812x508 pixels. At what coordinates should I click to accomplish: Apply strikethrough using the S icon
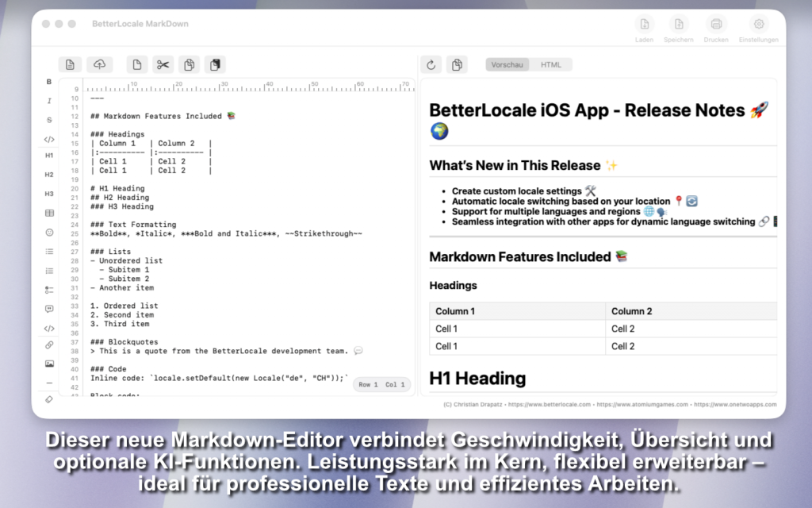pos(49,120)
